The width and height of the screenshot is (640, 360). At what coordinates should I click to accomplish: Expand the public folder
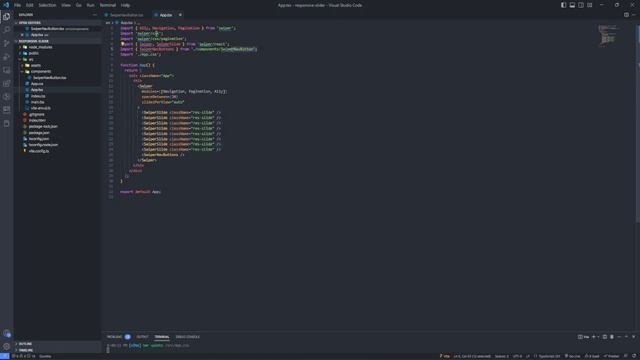[33, 53]
